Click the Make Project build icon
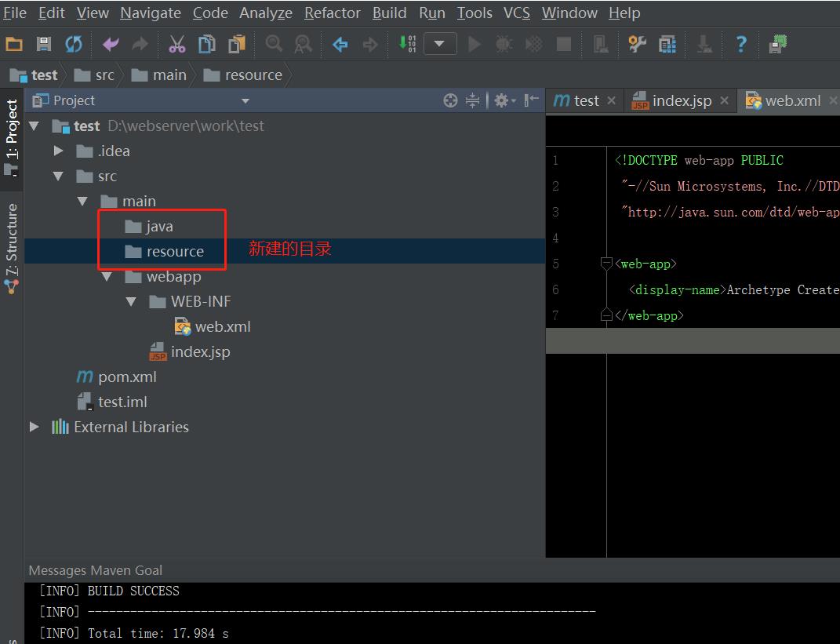840x644 pixels. (x=407, y=44)
